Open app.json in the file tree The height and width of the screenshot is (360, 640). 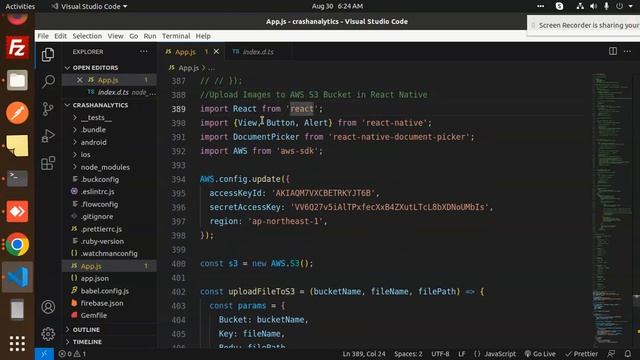click(95, 278)
